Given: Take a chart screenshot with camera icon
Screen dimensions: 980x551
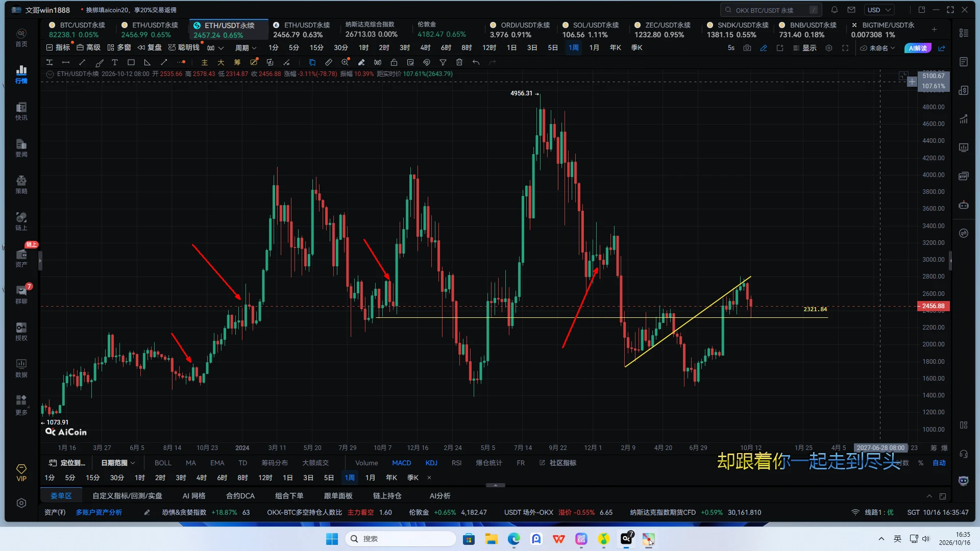Looking at the screenshot, I should [x=747, y=48].
